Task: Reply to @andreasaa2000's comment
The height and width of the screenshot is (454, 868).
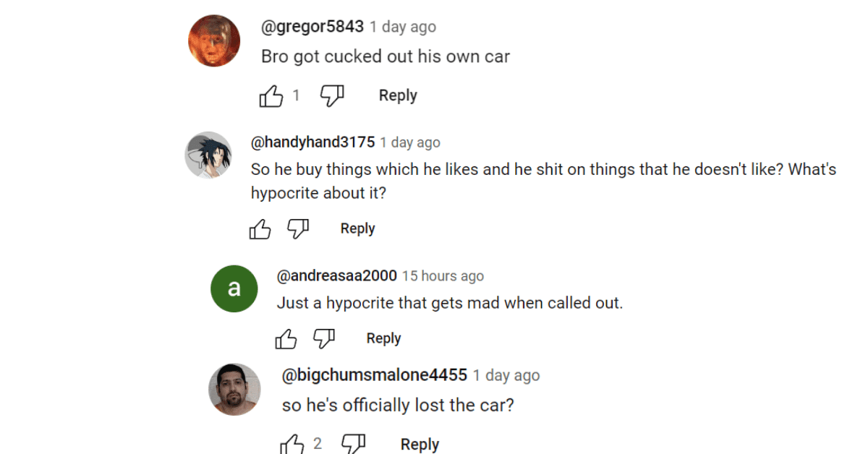Action: 383,338
